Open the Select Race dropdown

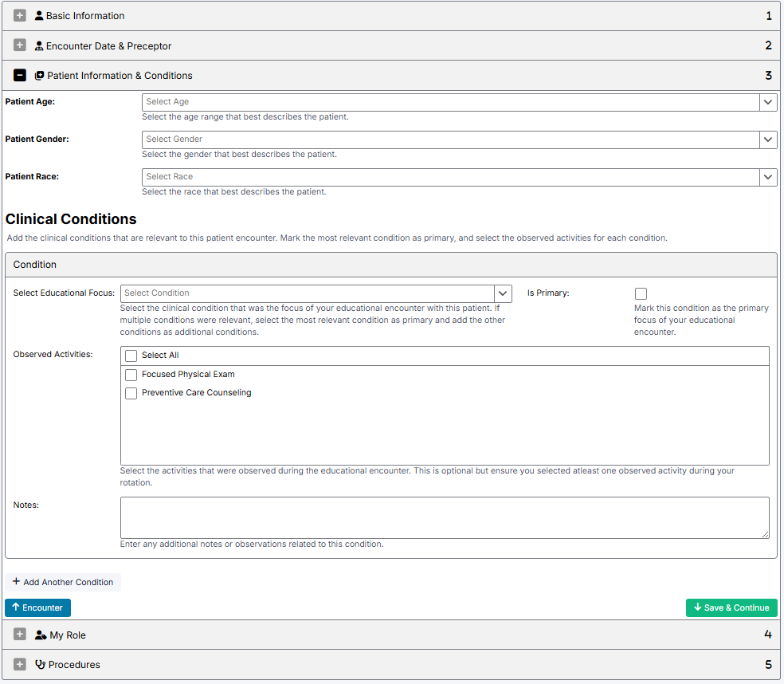pos(768,177)
